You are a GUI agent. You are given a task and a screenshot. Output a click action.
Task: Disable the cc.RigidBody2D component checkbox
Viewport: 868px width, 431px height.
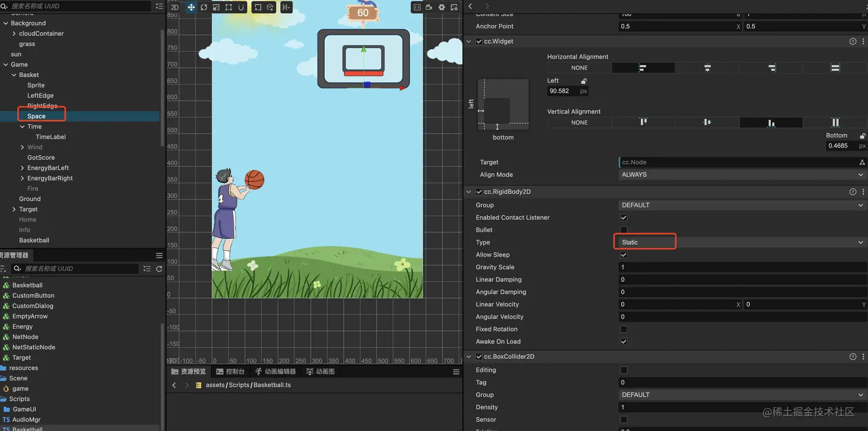(479, 192)
